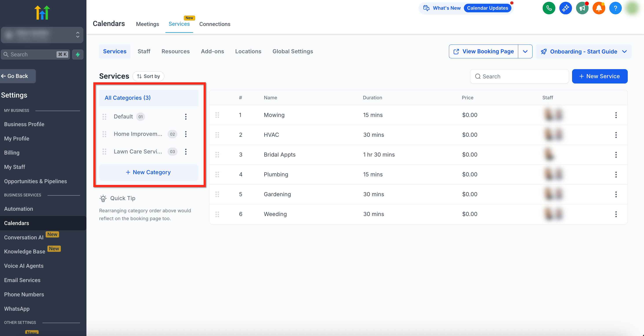The image size is (644, 336).
Task: Click the services Search field
Action: click(519, 76)
